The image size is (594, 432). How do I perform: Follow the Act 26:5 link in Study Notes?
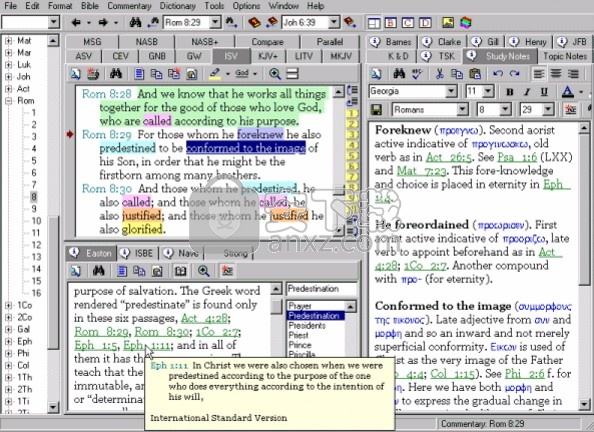(448, 157)
